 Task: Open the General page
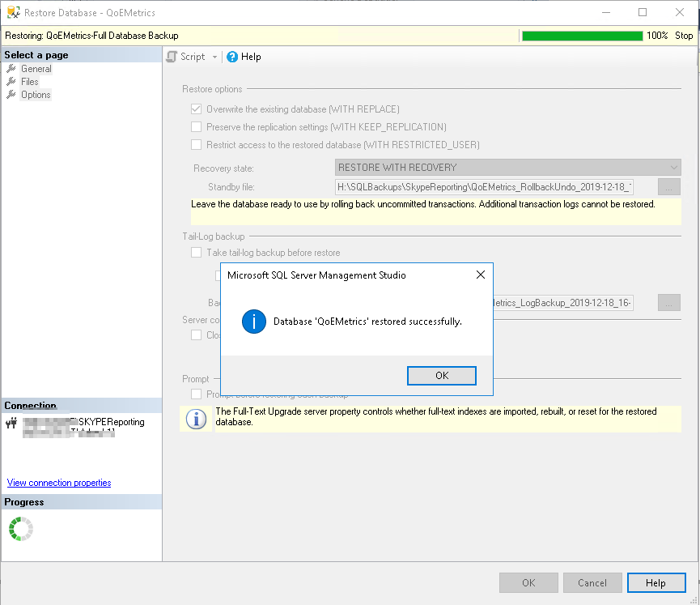click(36, 69)
